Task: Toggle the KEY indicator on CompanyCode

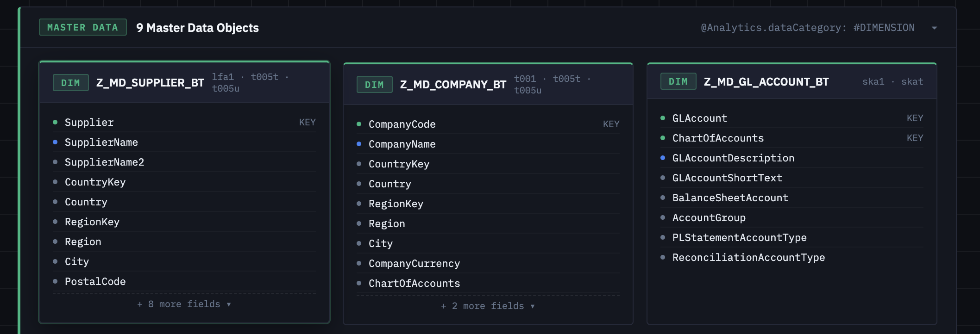Action: [612, 124]
